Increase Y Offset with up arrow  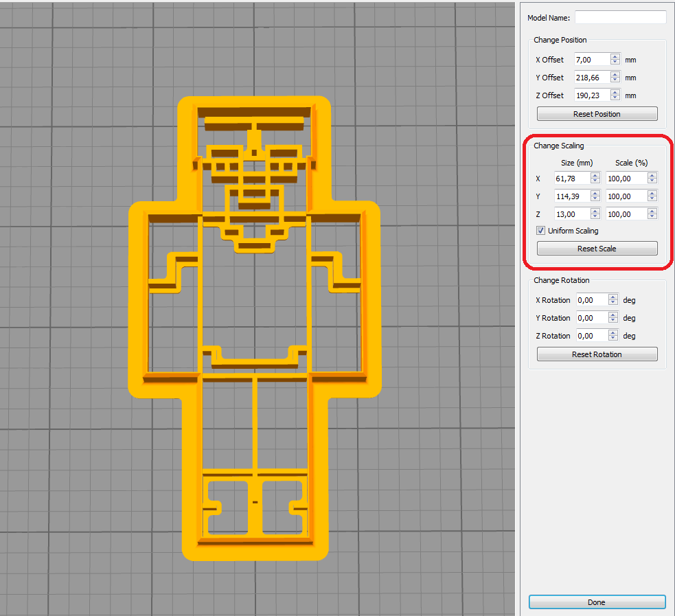615,74
